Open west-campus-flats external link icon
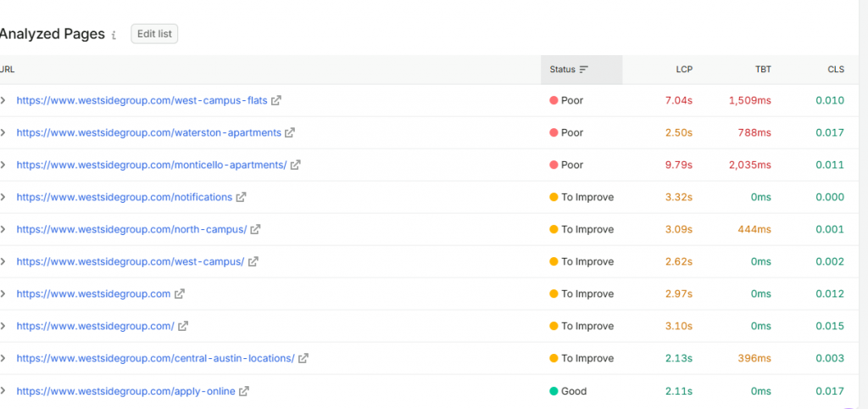 [276, 100]
